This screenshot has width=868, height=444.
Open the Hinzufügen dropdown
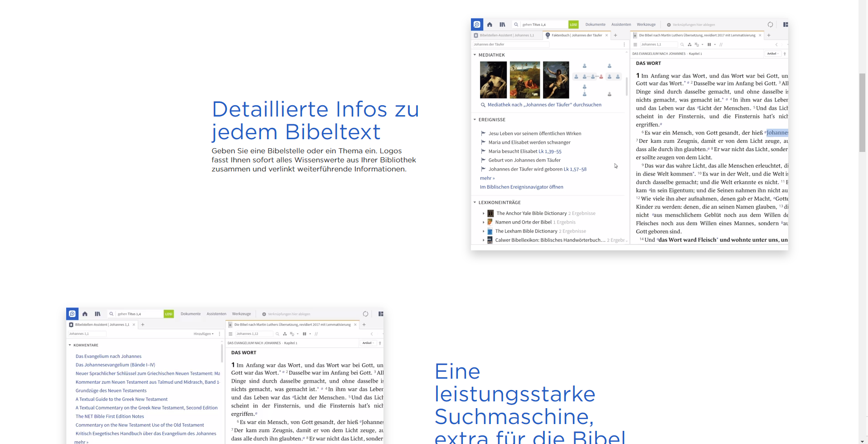pyautogui.click(x=204, y=334)
